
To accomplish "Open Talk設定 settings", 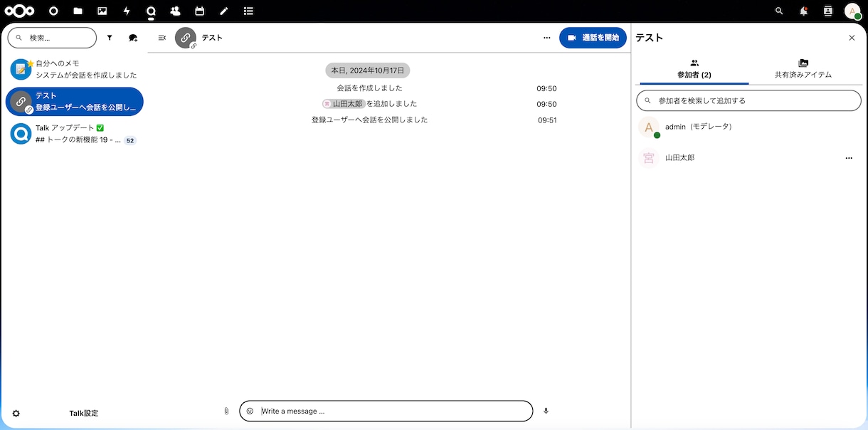I will pyautogui.click(x=74, y=414).
